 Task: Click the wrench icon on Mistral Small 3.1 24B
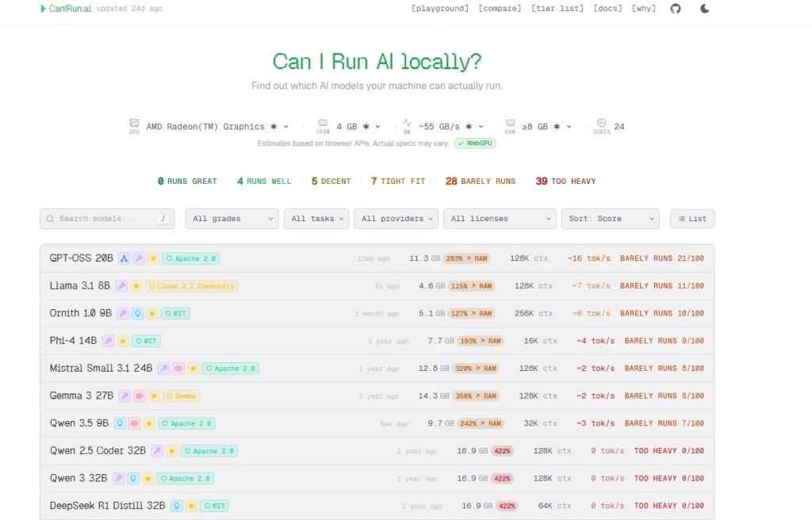(163, 369)
